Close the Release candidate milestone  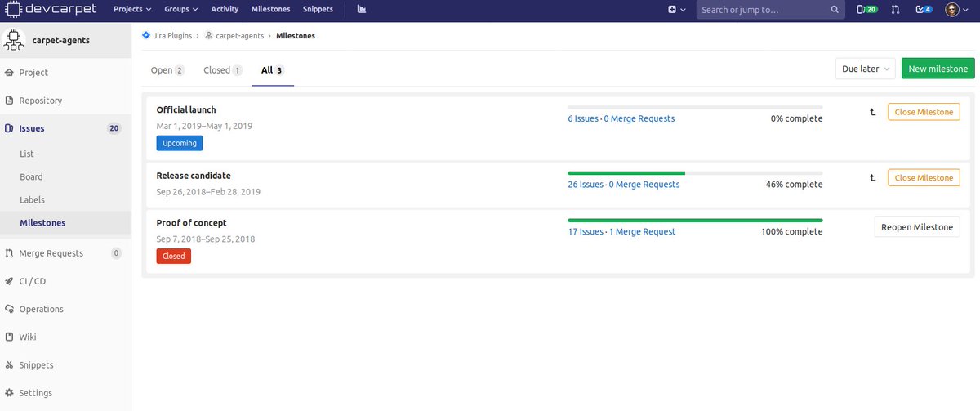coord(924,177)
